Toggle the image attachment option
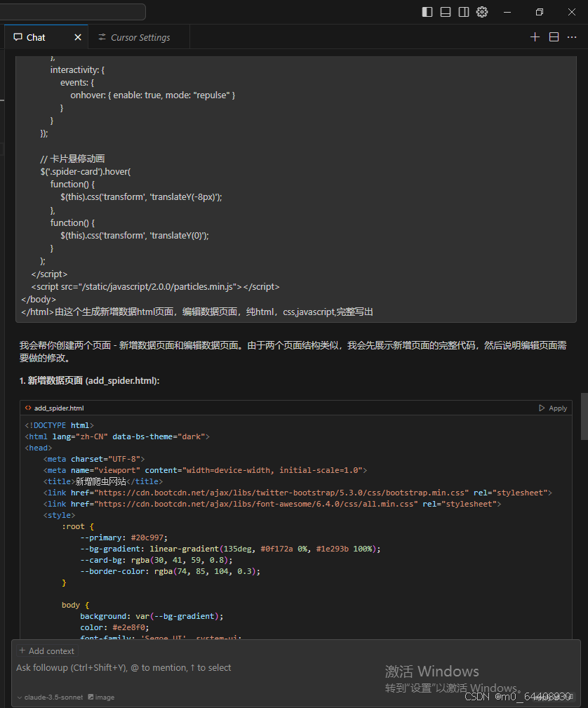This screenshot has height=708, width=588. 101,697
